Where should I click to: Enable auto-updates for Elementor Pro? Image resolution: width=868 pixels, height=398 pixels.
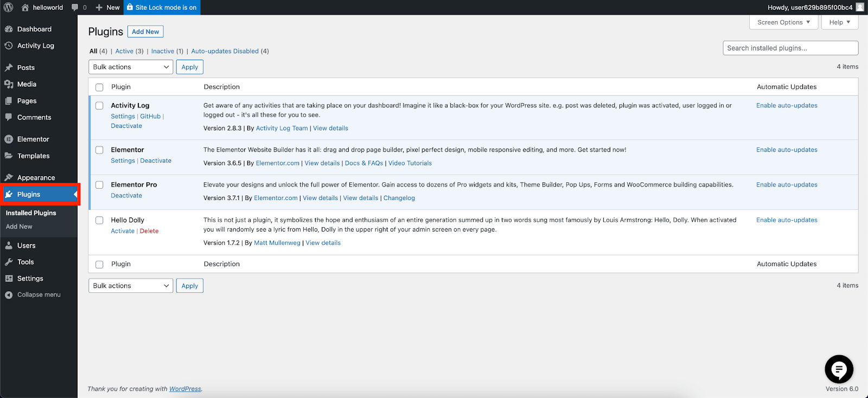787,185
